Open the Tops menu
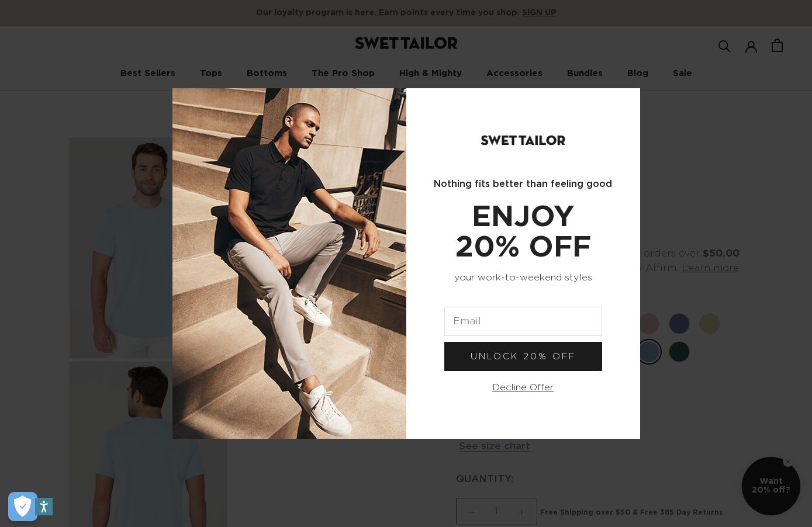 [x=211, y=73]
